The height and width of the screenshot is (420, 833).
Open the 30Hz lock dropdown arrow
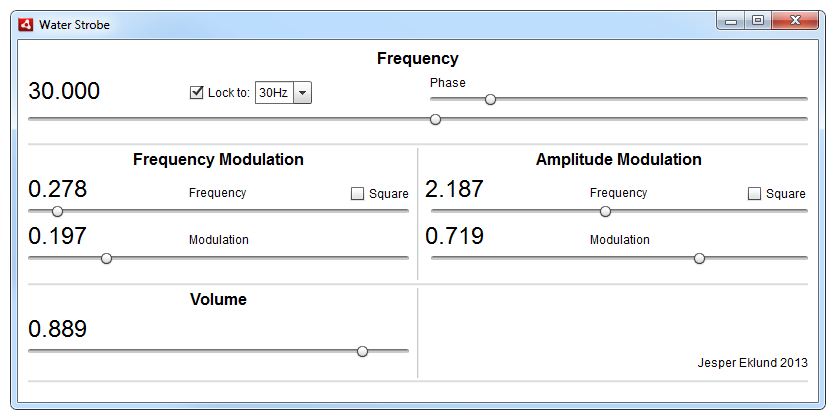[302, 92]
